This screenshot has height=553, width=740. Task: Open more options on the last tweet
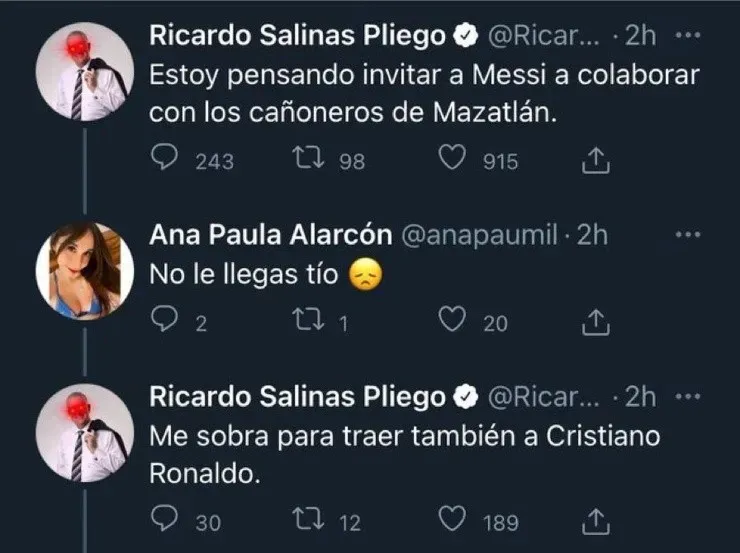(689, 396)
